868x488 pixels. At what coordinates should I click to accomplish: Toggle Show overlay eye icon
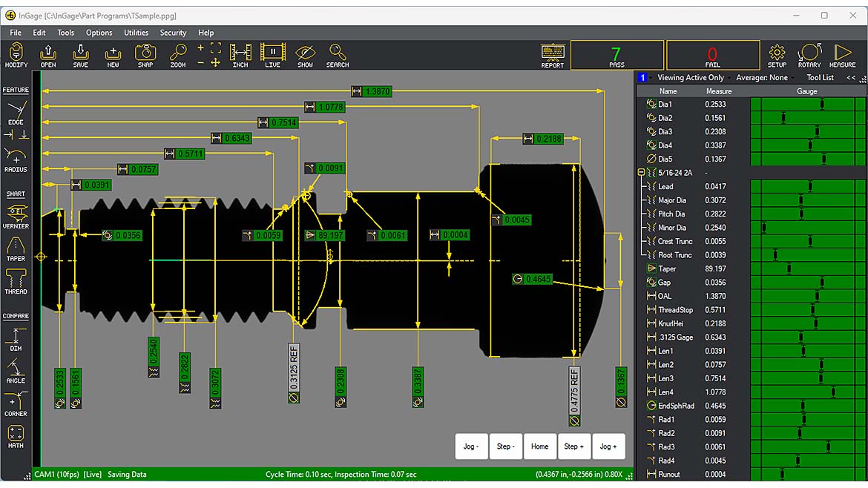coord(305,56)
